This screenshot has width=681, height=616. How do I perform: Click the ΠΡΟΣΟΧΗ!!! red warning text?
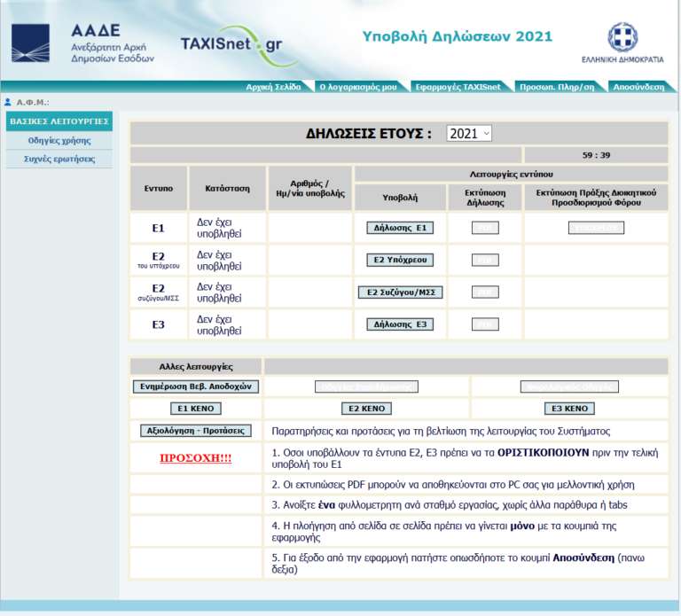click(196, 458)
